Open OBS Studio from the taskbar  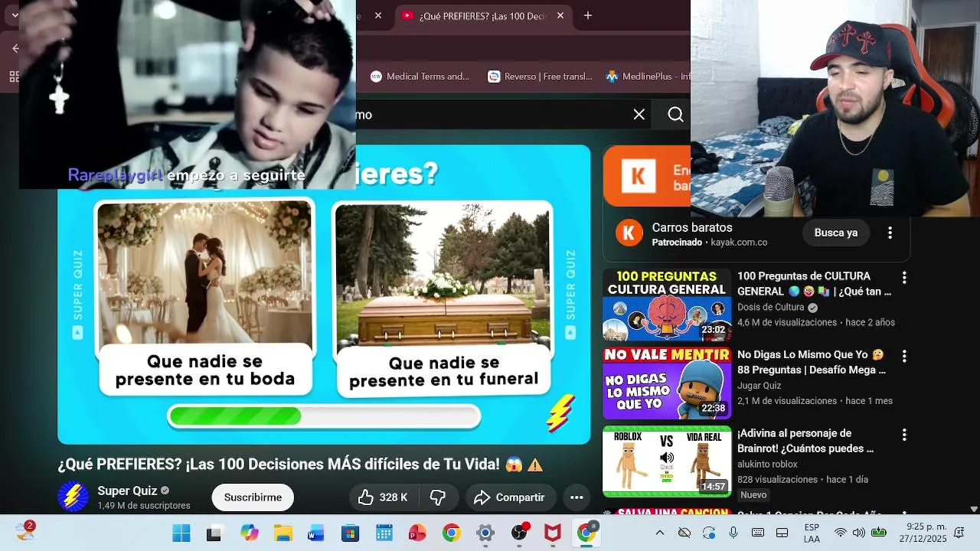point(520,533)
